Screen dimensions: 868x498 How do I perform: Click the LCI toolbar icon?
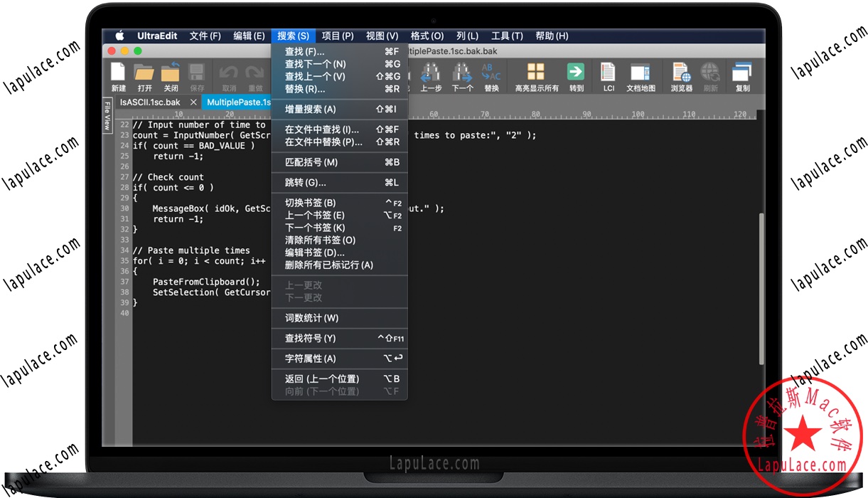(609, 73)
